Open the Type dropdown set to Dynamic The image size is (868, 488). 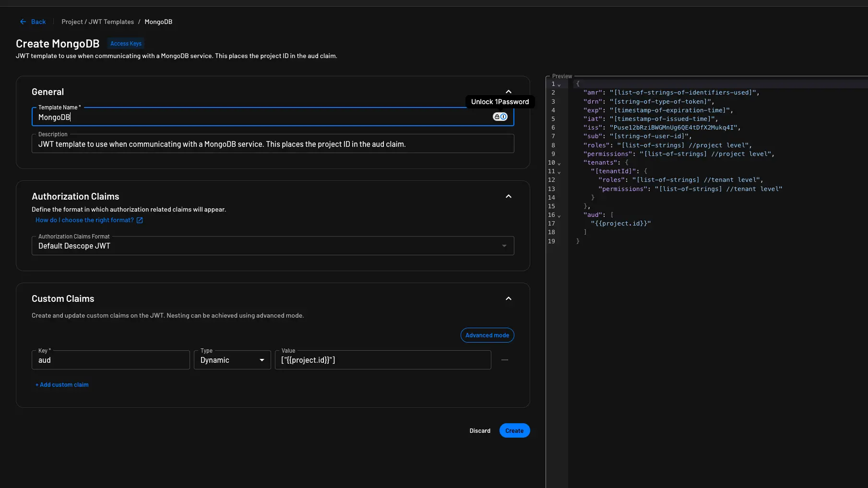pyautogui.click(x=232, y=360)
